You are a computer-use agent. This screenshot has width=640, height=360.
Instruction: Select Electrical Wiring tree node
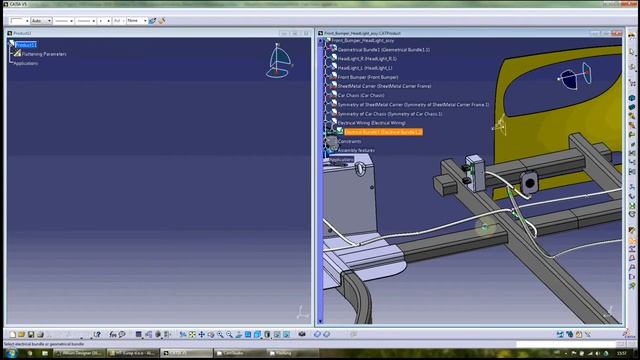[x=371, y=123]
